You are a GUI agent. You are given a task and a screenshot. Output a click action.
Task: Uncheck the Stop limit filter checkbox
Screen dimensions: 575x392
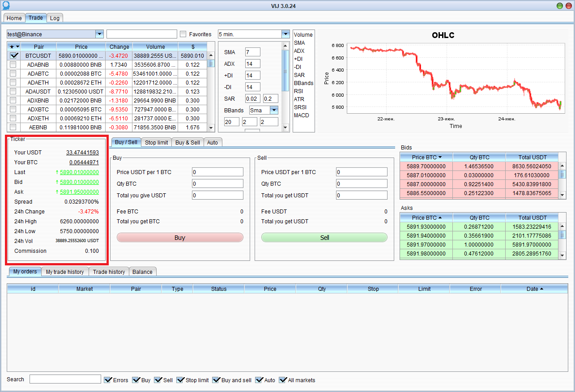coord(181,380)
